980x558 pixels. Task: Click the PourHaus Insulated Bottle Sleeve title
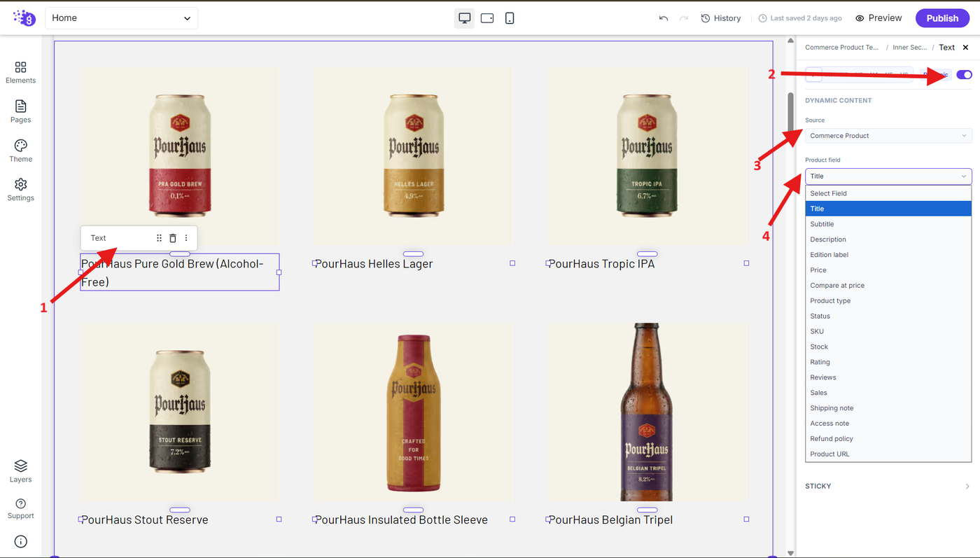(x=401, y=520)
